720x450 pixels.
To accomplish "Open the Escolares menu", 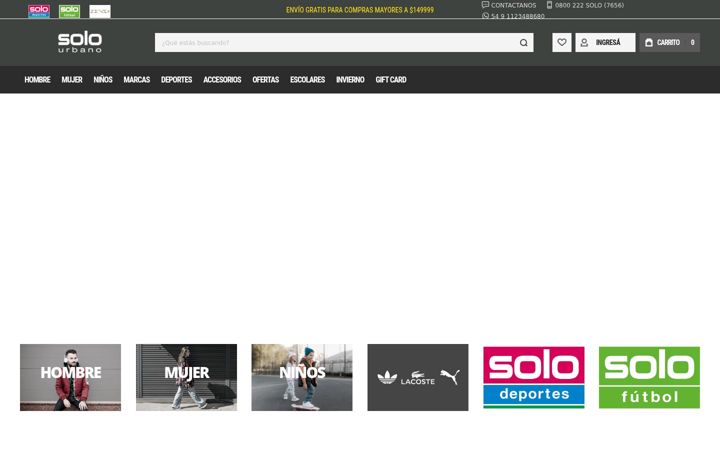I will coord(307,79).
